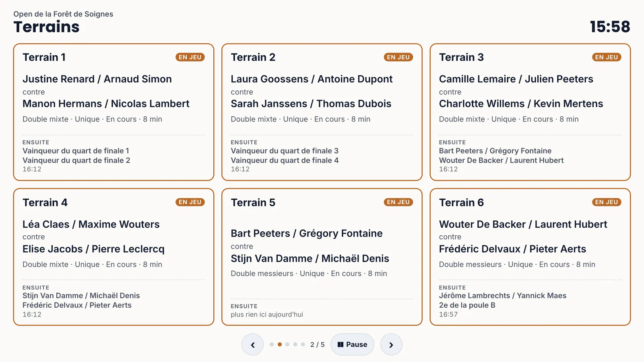Jump to the first pagination dot
Viewport: 644px width, 362px height.
(272, 344)
